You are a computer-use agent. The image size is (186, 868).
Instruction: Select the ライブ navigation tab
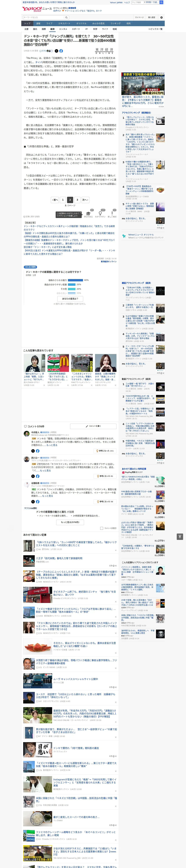(x=49, y=24)
